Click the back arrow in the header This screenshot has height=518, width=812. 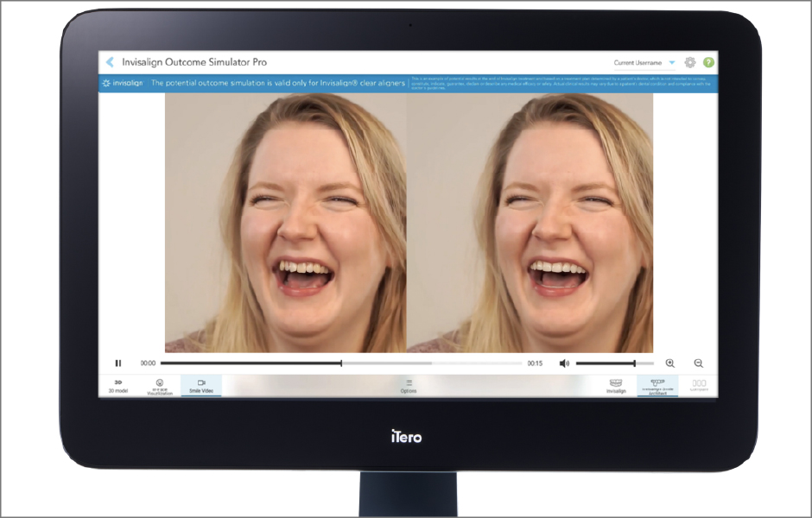(x=110, y=62)
